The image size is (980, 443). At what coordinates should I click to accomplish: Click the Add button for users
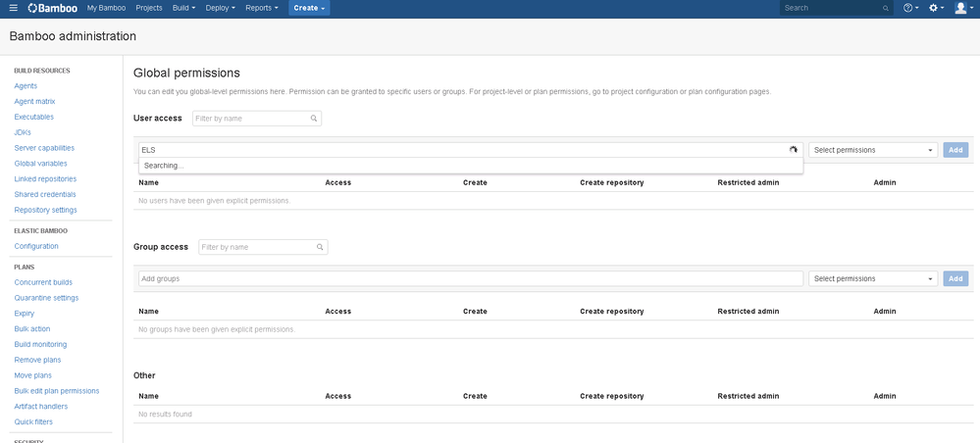955,150
